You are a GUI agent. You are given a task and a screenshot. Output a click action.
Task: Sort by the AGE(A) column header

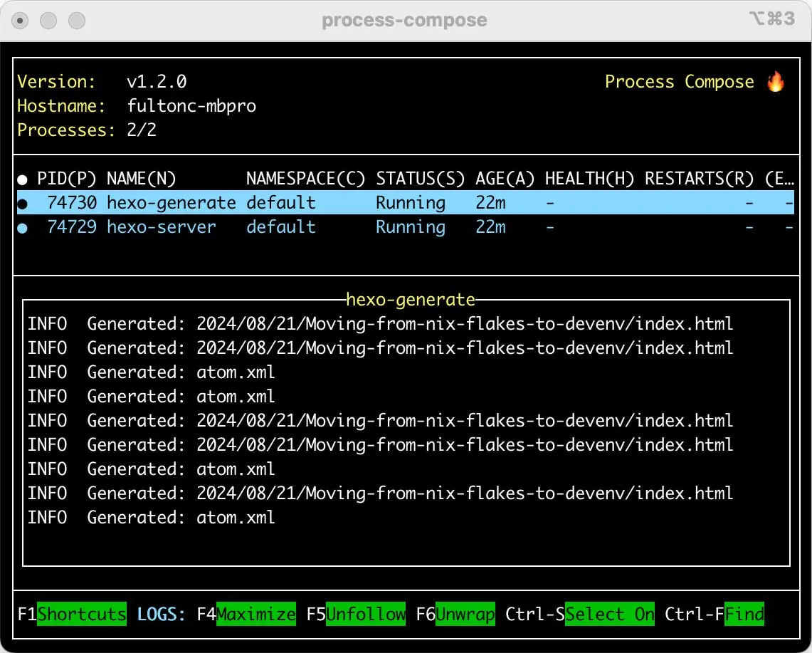(x=505, y=179)
